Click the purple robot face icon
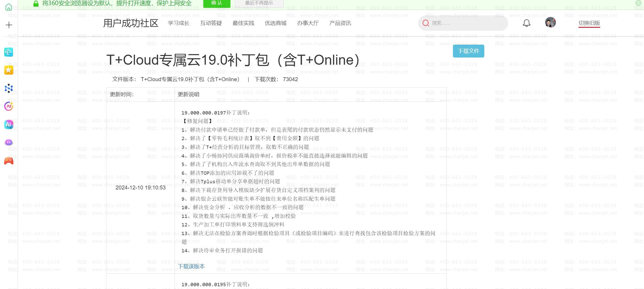 pos(9,142)
